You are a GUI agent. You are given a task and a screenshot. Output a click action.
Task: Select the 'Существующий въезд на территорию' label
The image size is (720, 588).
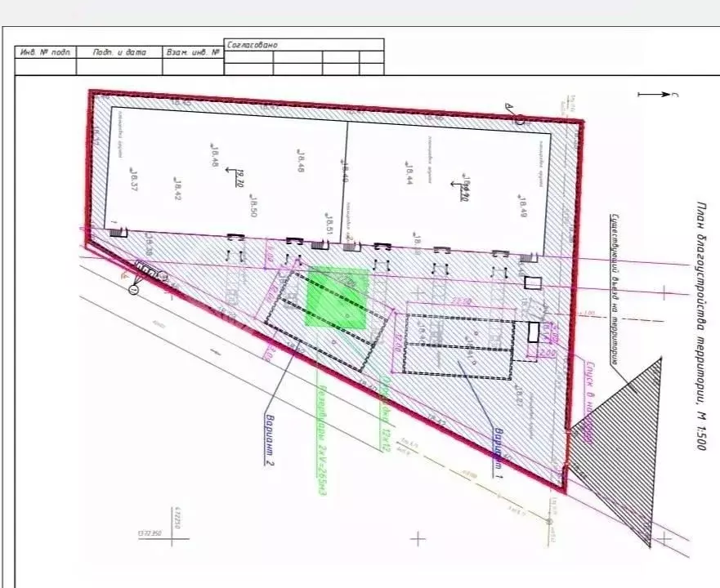(x=614, y=290)
